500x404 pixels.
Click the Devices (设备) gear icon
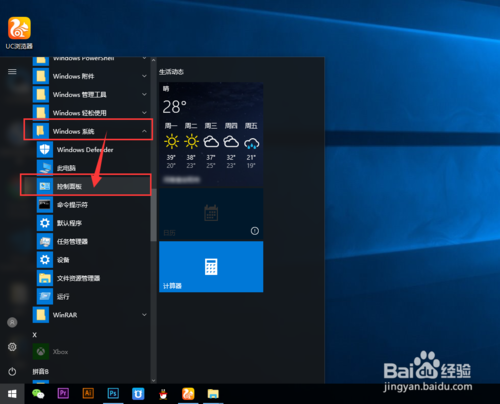[x=45, y=260]
